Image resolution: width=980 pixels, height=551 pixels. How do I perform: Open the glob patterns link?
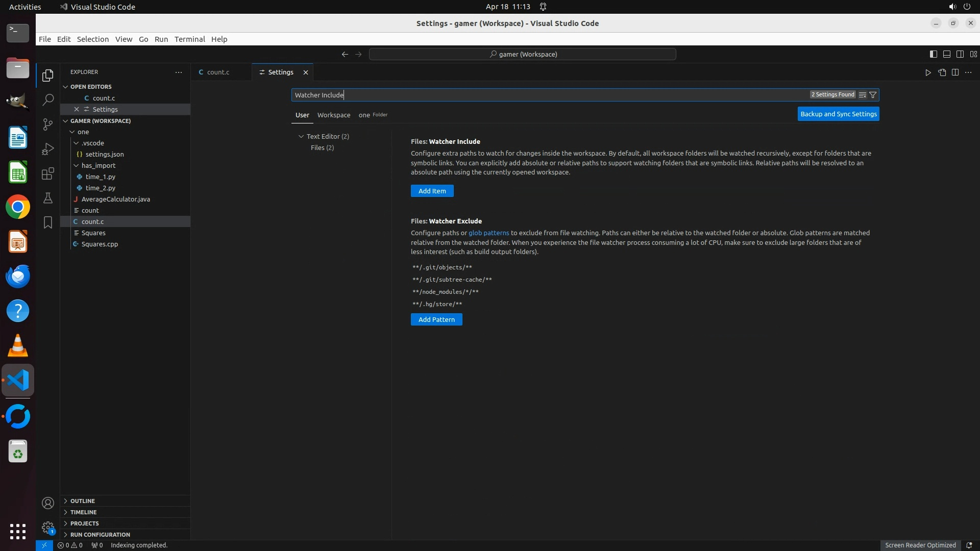click(488, 233)
